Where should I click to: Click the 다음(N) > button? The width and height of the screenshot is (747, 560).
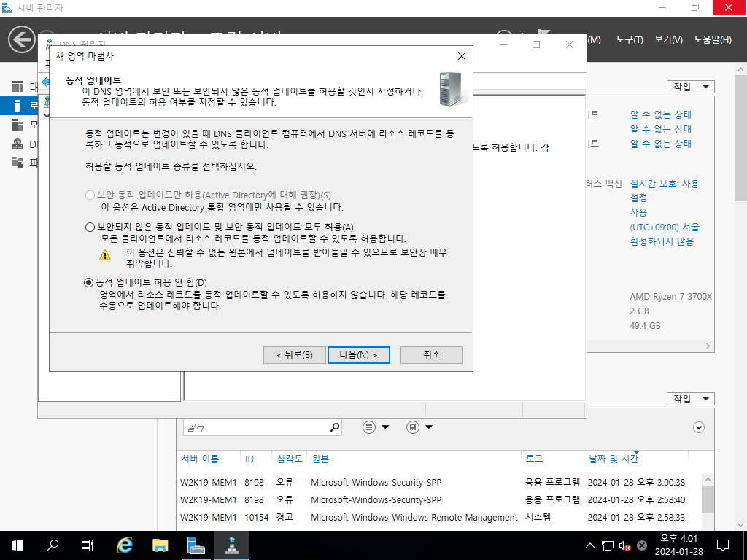[x=358, y=355]
